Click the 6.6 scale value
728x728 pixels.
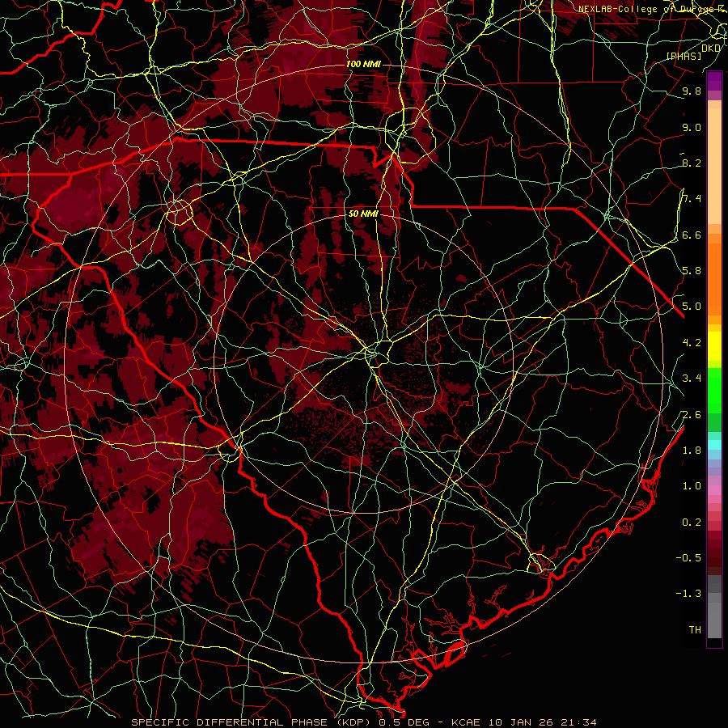coord(692,235)
